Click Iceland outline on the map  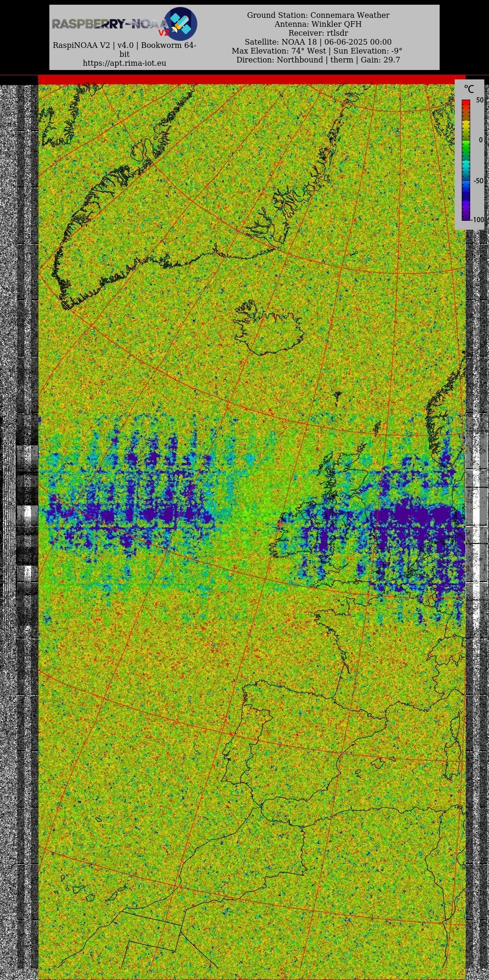point(268,327)
